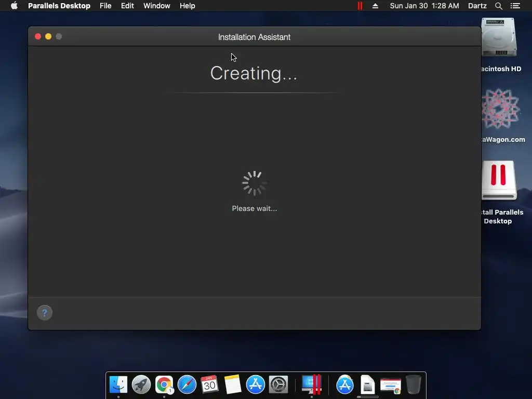Restore minimized Chrome window thumbnail in Dock
This screenshot has height=399, width=532.
[x=391, y=385]
